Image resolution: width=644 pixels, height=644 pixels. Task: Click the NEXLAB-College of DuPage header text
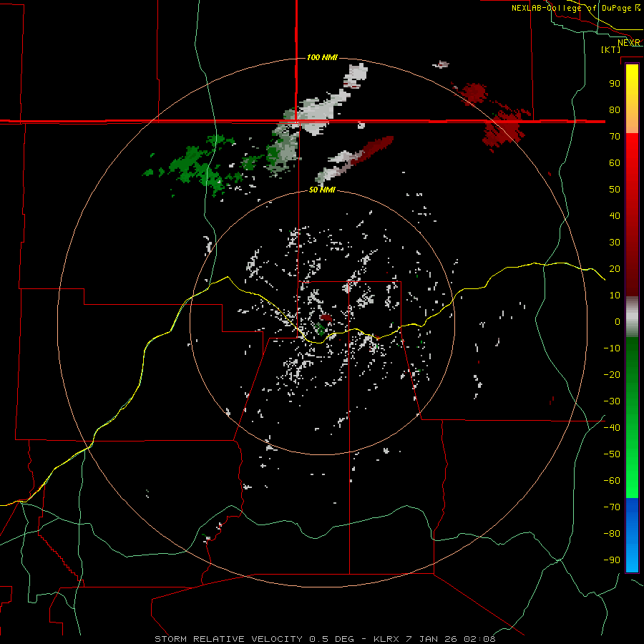click(x=571, y=8)
